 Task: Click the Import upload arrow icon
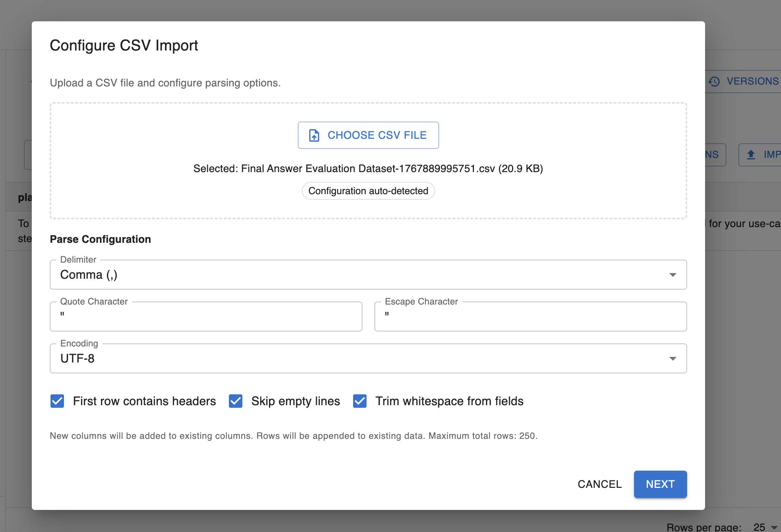(751, 155)
